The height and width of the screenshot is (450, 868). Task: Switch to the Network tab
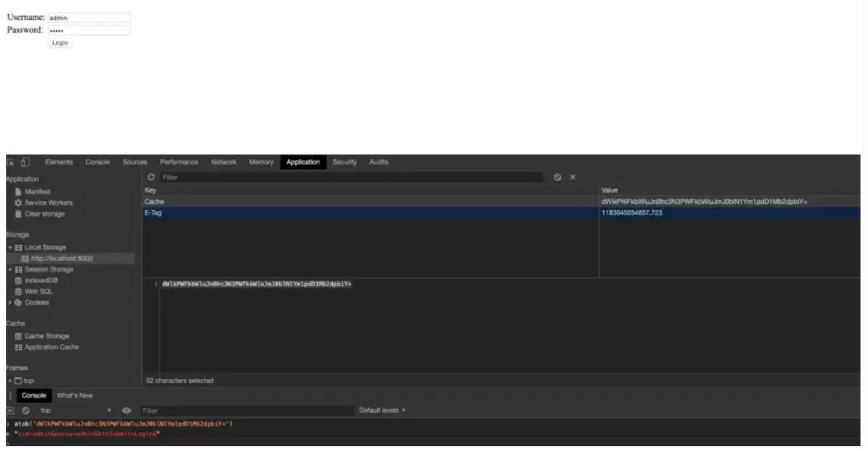[x=224, y=162]
